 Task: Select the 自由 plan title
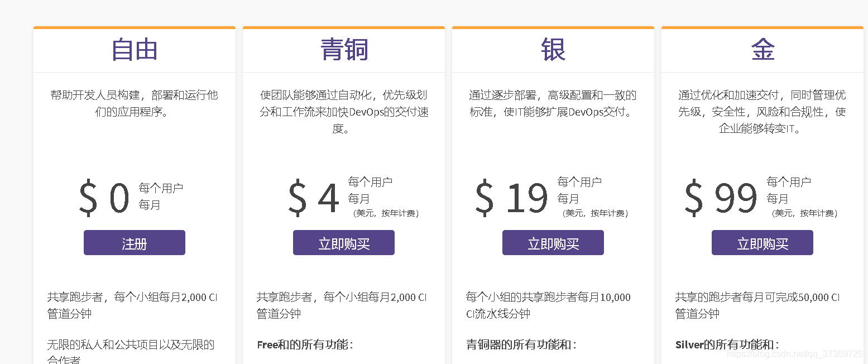point(134,49)
